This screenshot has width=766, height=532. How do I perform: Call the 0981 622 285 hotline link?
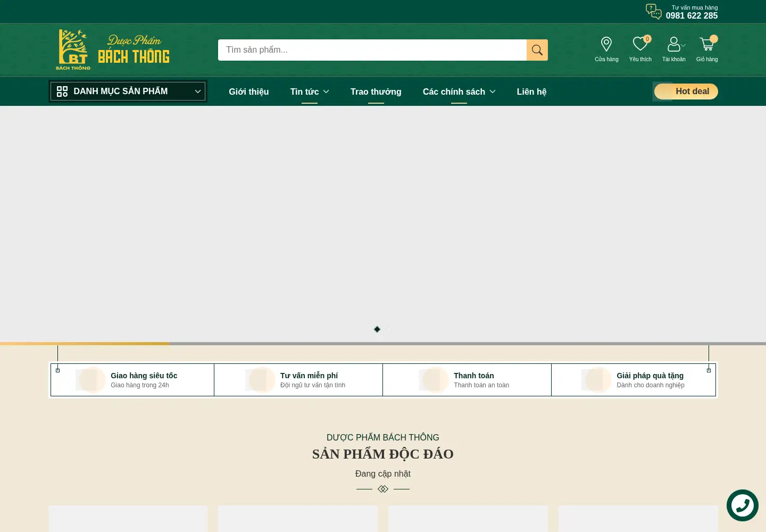pyautogui.click(x=692, y=15)
